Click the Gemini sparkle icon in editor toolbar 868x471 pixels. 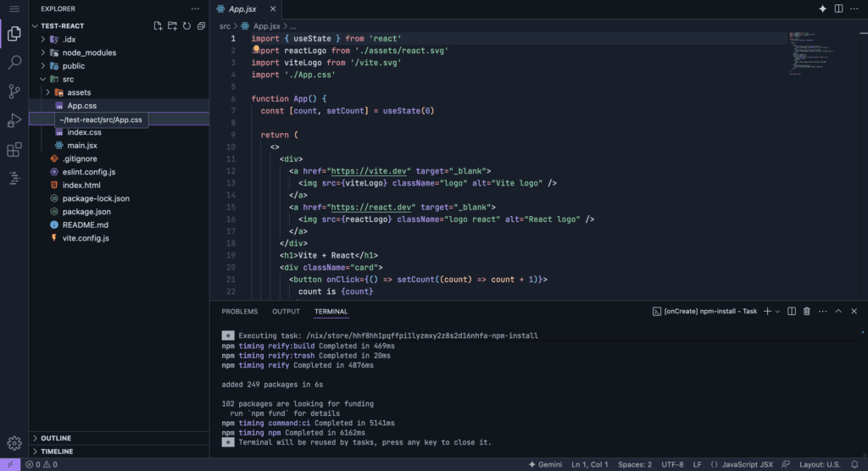(822, 8)
